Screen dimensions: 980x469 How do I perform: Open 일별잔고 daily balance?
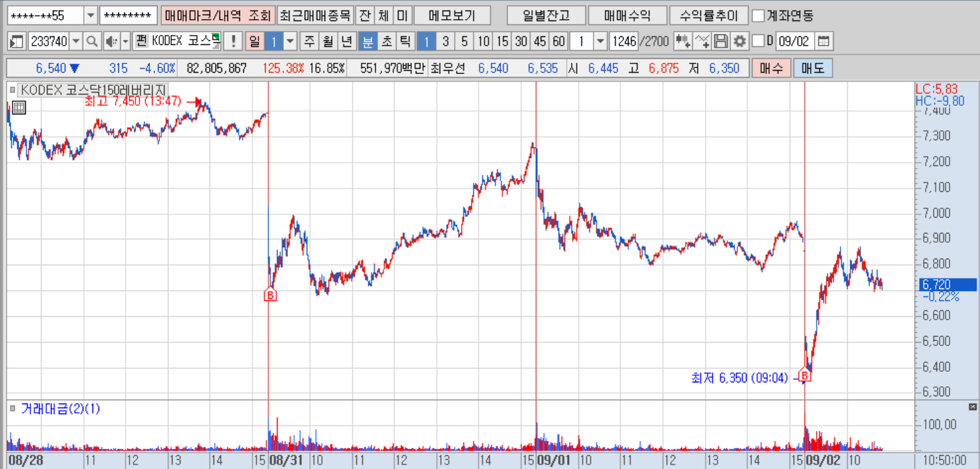(545, 15)
